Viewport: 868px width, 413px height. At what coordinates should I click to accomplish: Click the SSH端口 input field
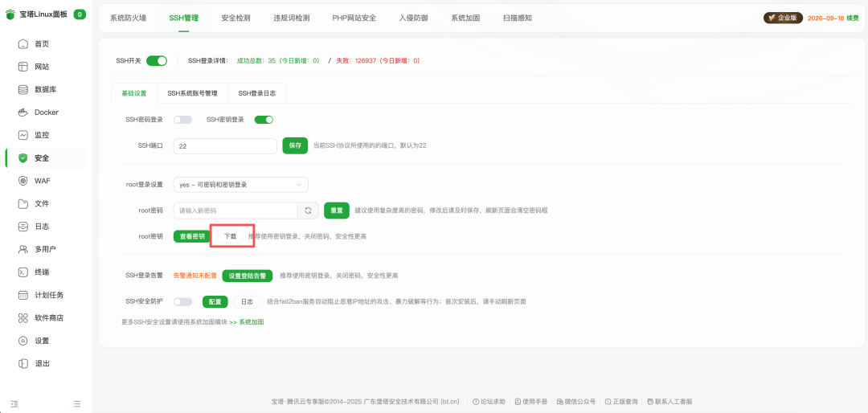pos(225,146)
